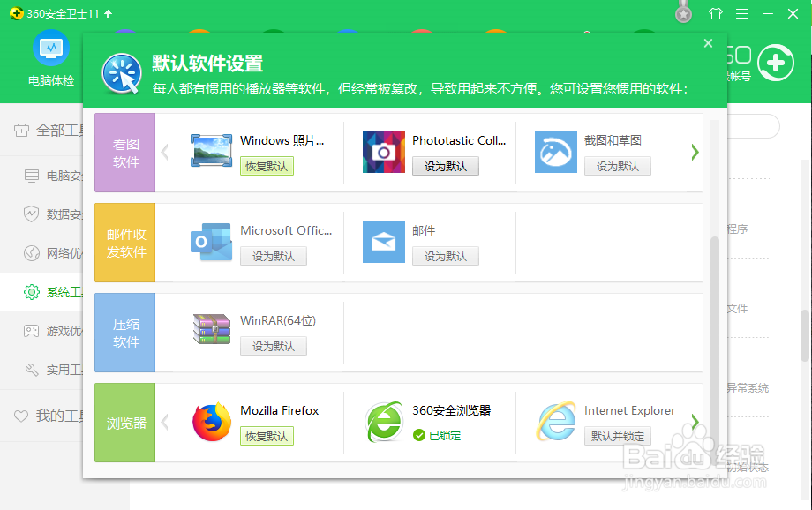
Task: Click 恢复默认 under Windows 照片
Action: point(267,166)
